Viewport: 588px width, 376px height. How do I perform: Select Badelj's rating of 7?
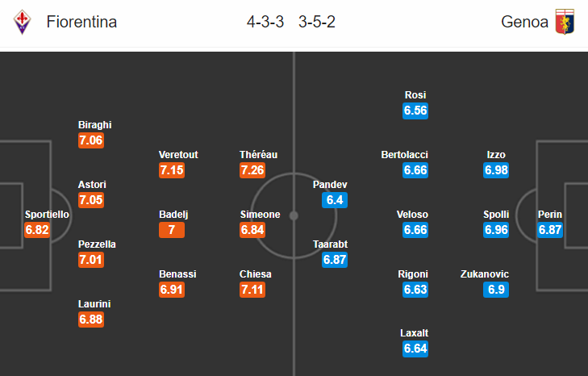172,230
